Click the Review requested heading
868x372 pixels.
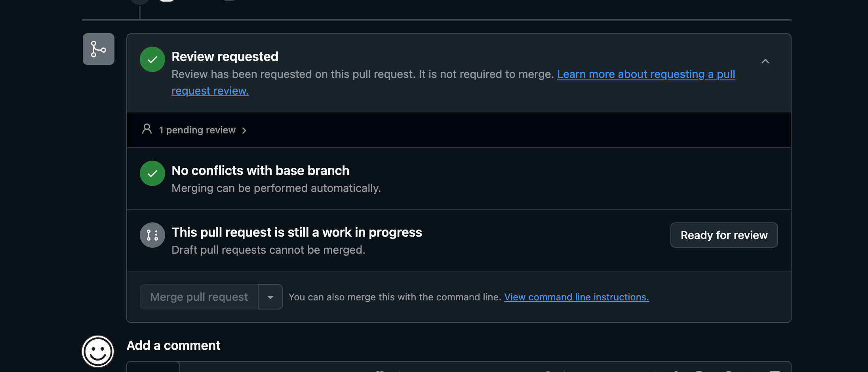pyautogui.click(x=225, y=57)
